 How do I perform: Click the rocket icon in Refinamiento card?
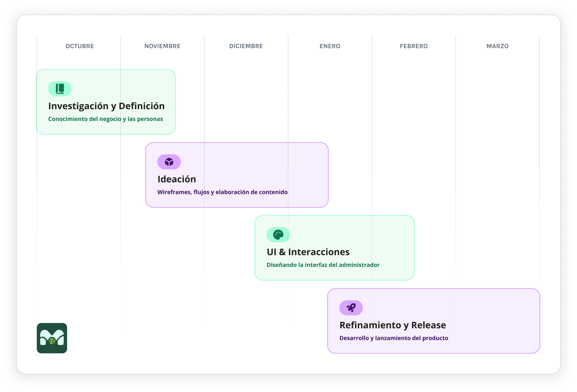pyautogui.click(x=351, y=308)
